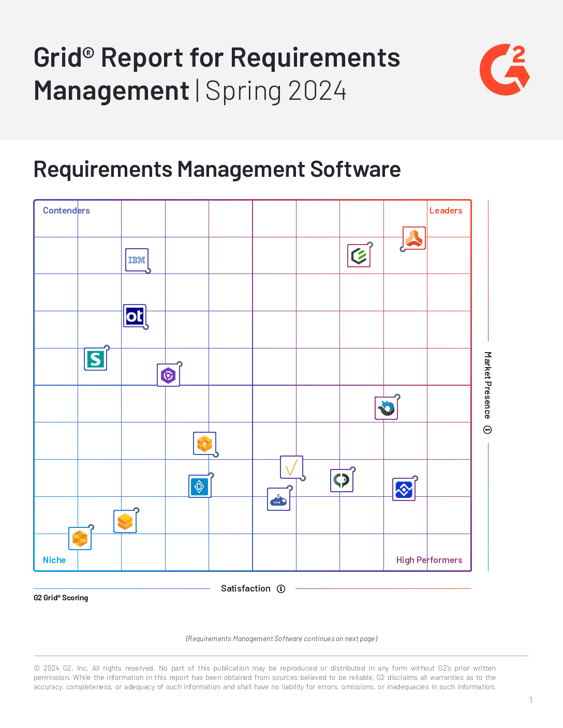This screenshot has height=728, width=563.
Task: Click the blue whale swirl logo
Action: tap(386, 408)
